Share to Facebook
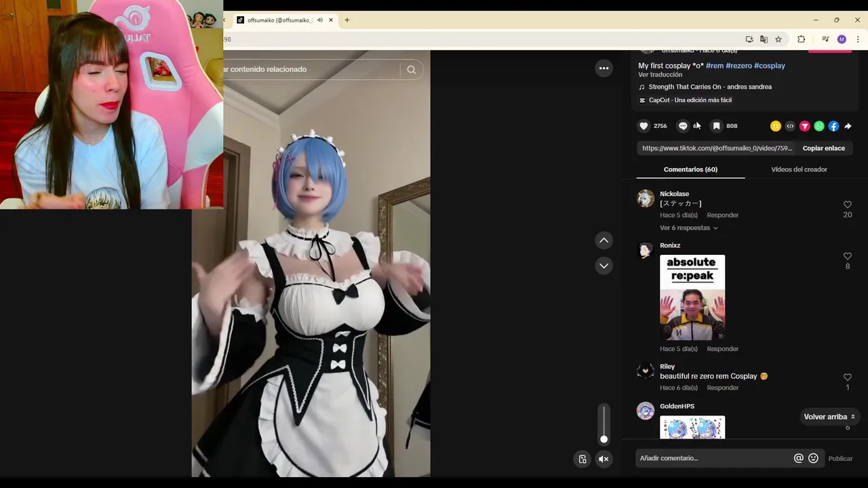The width and height of the screenshot is (868, 488). (833, 126)
